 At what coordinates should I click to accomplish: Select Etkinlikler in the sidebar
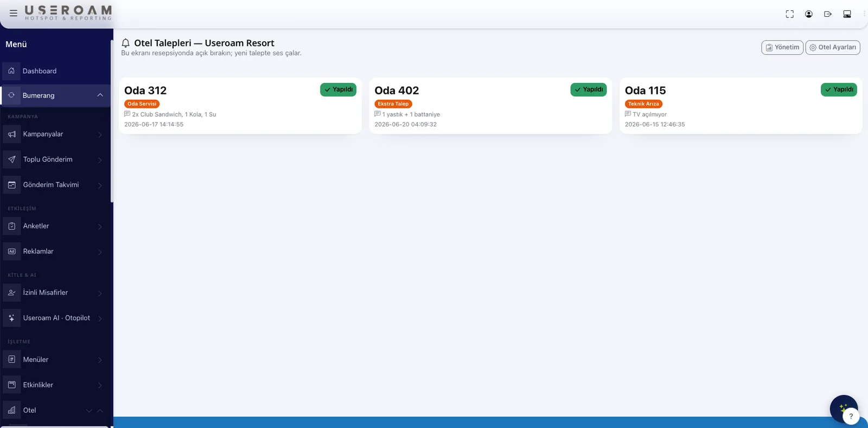(55, 385)
